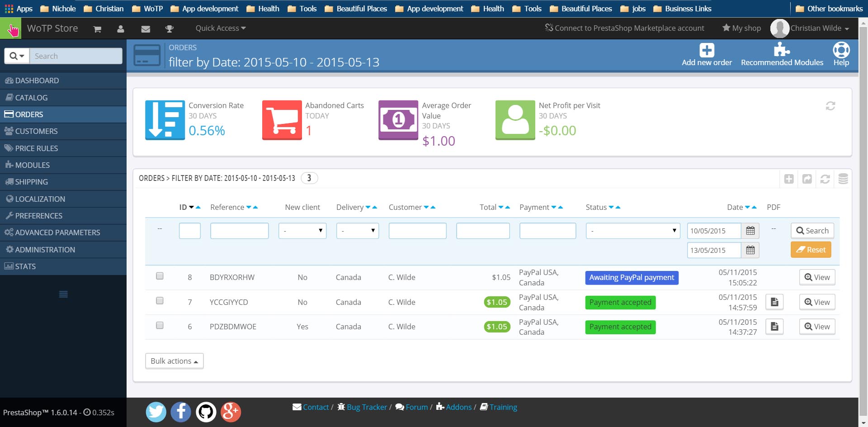The image size is (868, 427).
Task: Download PDF invoice for order PDZBDMWOE
Action: click(x=774, y=327)
